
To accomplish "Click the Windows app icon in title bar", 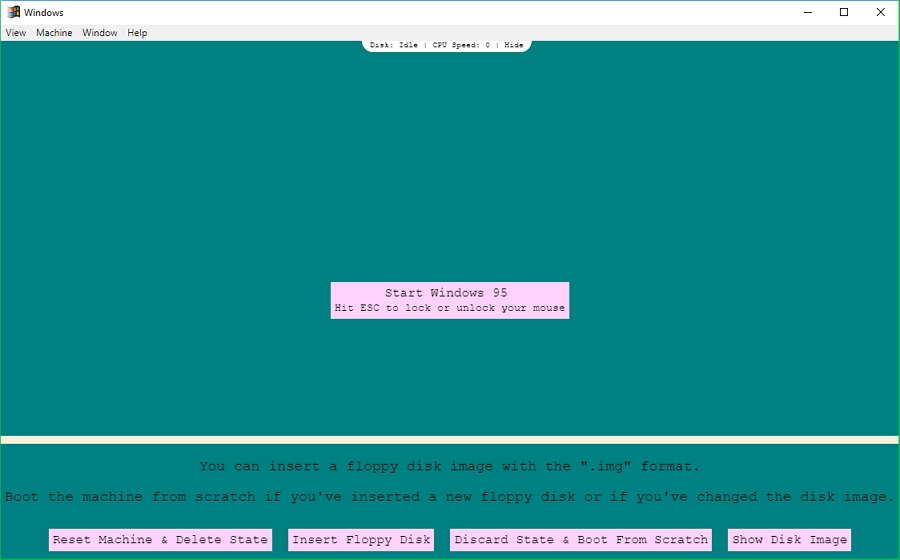I will tap(13, 12).
